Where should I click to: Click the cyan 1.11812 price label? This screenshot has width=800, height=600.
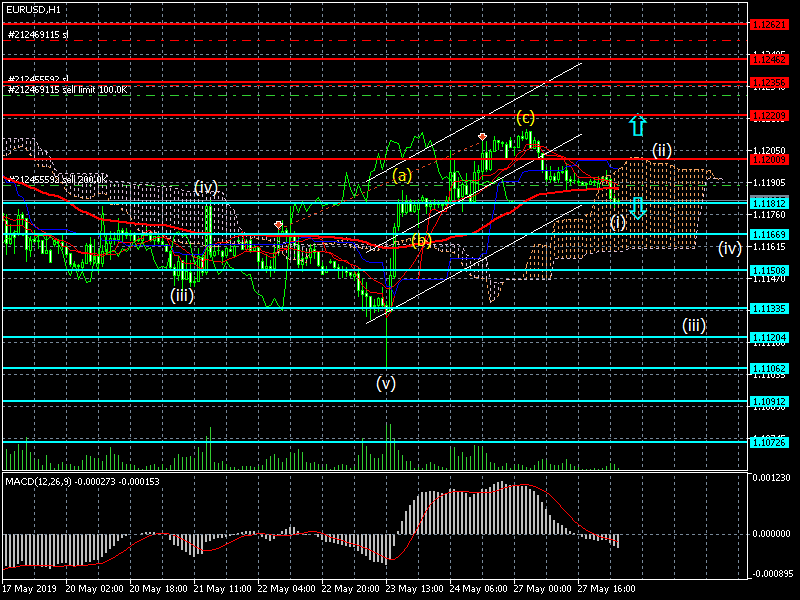[768, 204]
